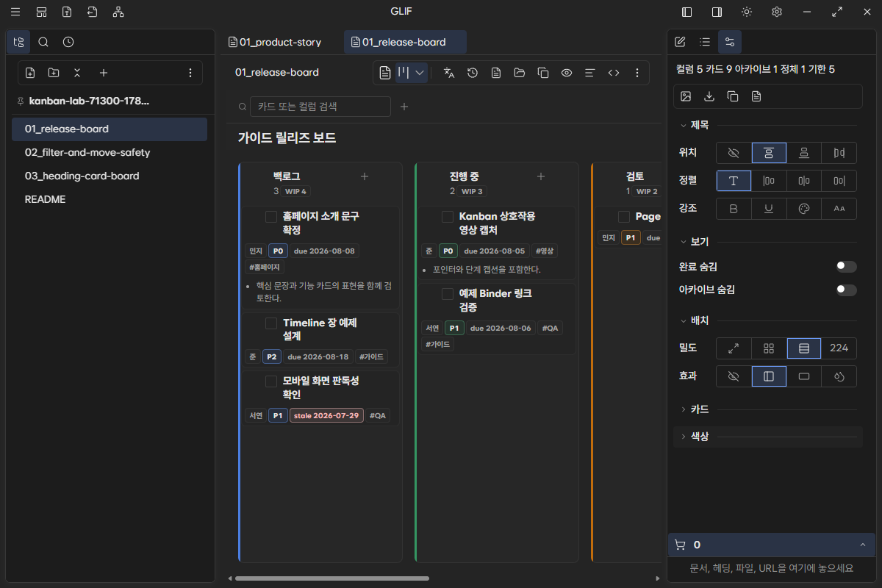The width and height of the screenshot is (882, 588).
Task: Switch theme with the sun icon
Action: 747,12
